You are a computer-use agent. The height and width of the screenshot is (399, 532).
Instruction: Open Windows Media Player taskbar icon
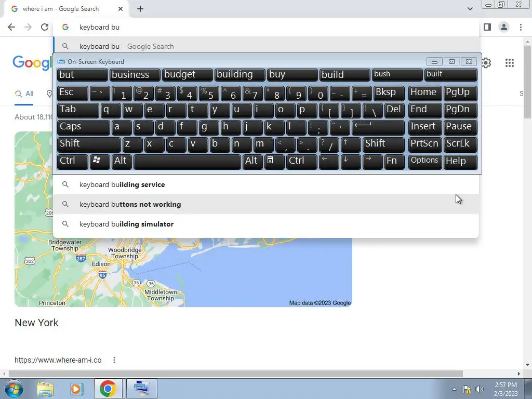tap(77, 389)
